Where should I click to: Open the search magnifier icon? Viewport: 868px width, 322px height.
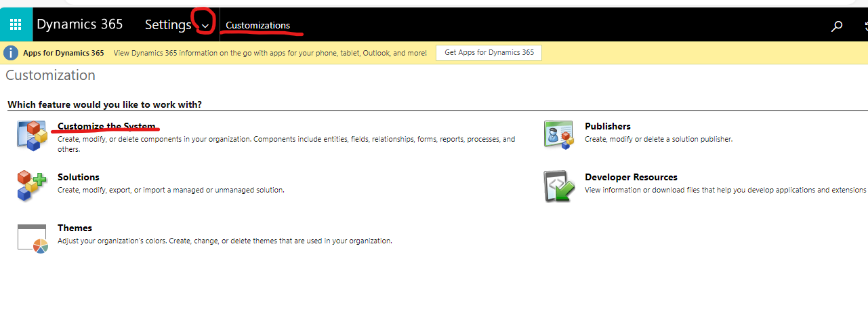pos(837,26)
